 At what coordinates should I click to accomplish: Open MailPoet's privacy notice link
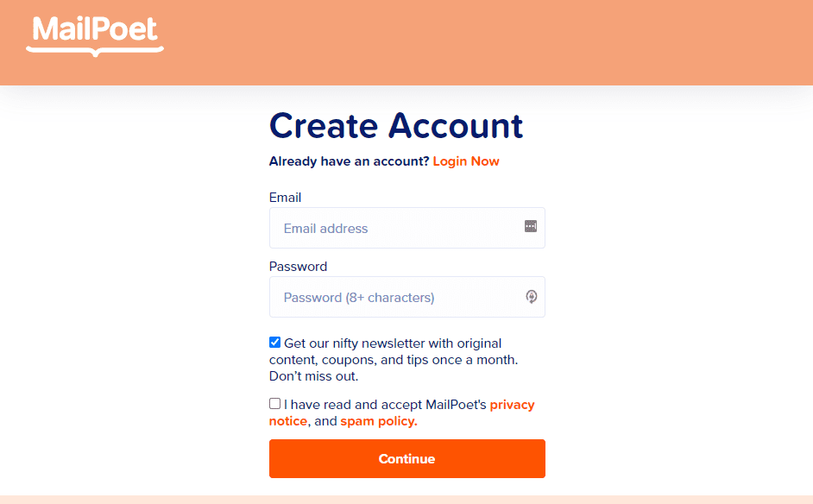pos(513,404)
